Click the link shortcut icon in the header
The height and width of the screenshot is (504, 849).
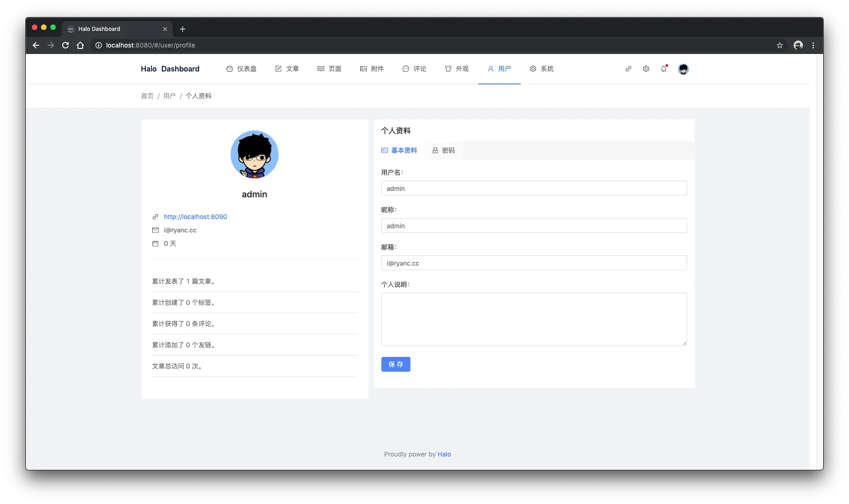click(628, 69)
